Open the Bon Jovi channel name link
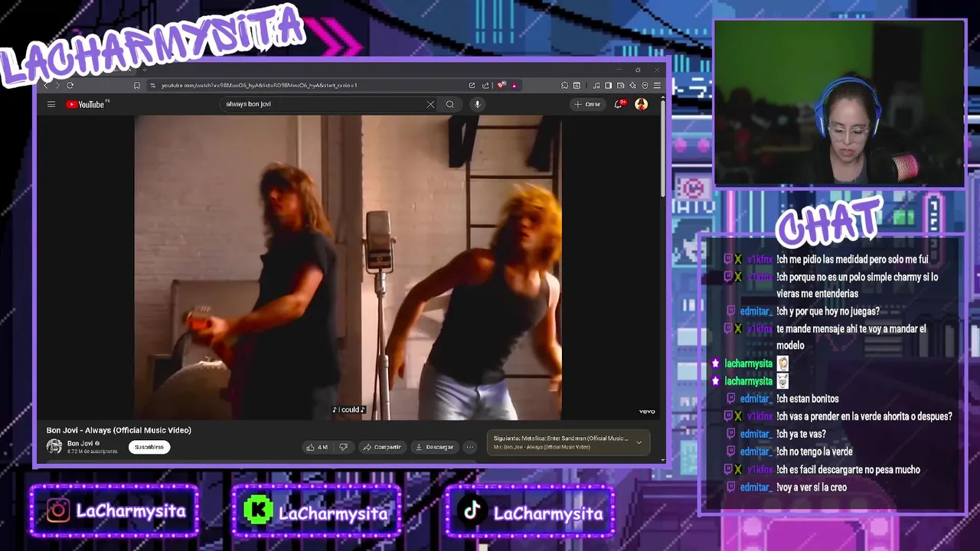This screenshot has height=551, width=980. tap(80, 443)
